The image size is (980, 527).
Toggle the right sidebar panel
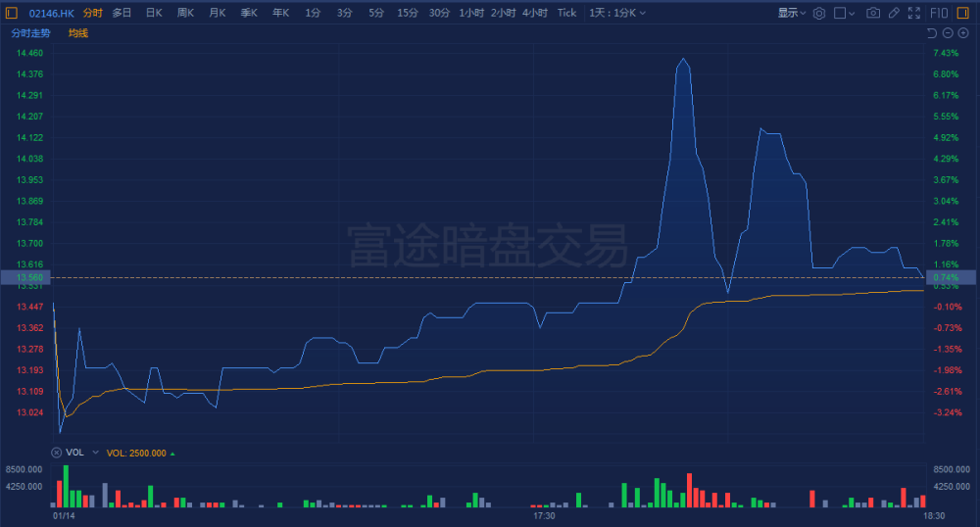coord(964,13)
